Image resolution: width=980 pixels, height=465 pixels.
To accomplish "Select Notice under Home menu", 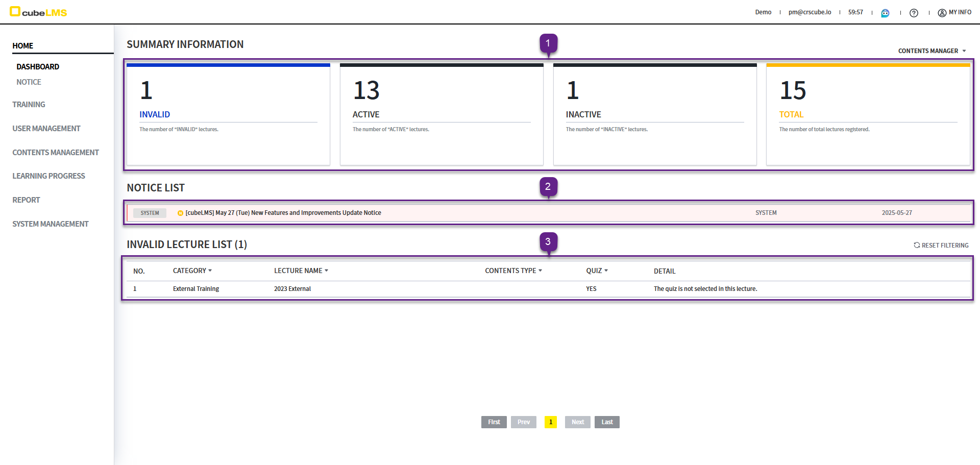I will pos(29,82).
